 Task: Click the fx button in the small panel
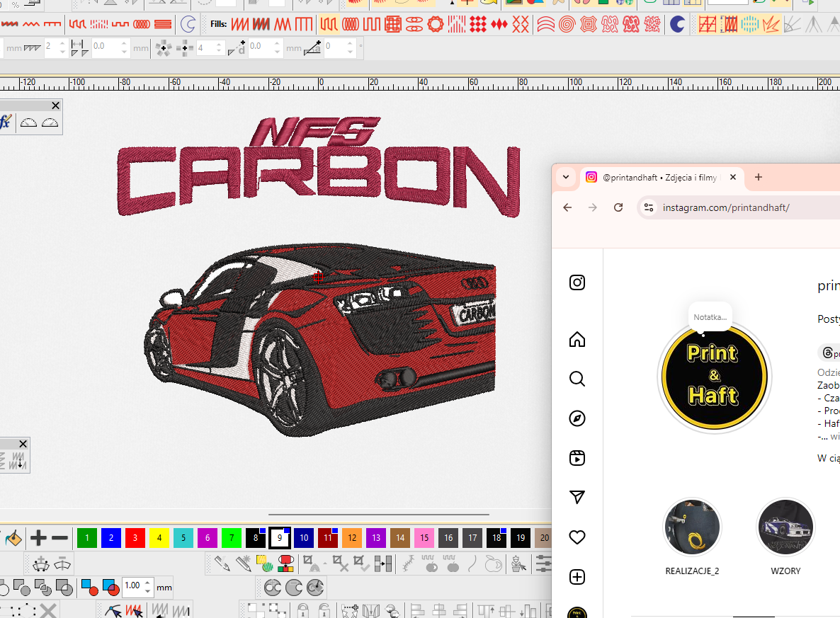6,122
